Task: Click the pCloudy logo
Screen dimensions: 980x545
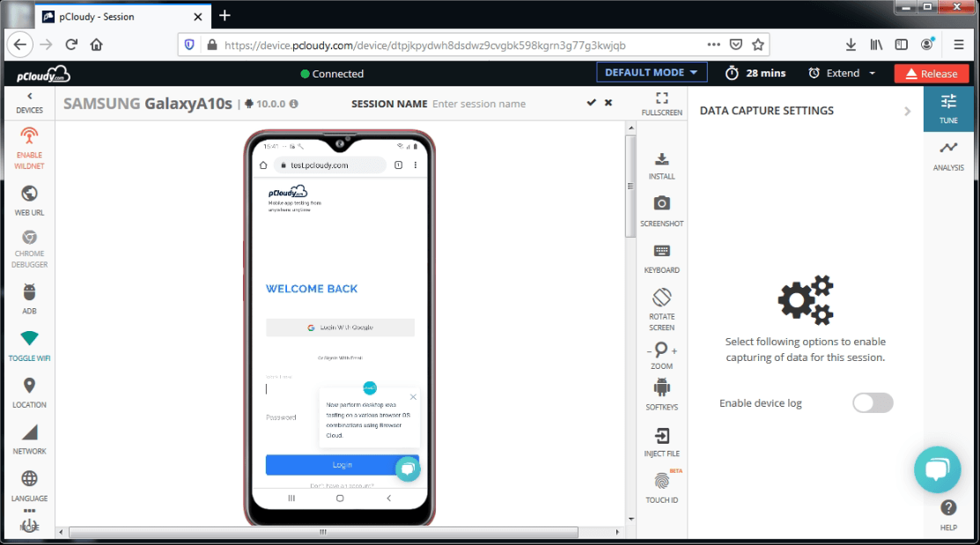Action: click(x=43, y=74)
